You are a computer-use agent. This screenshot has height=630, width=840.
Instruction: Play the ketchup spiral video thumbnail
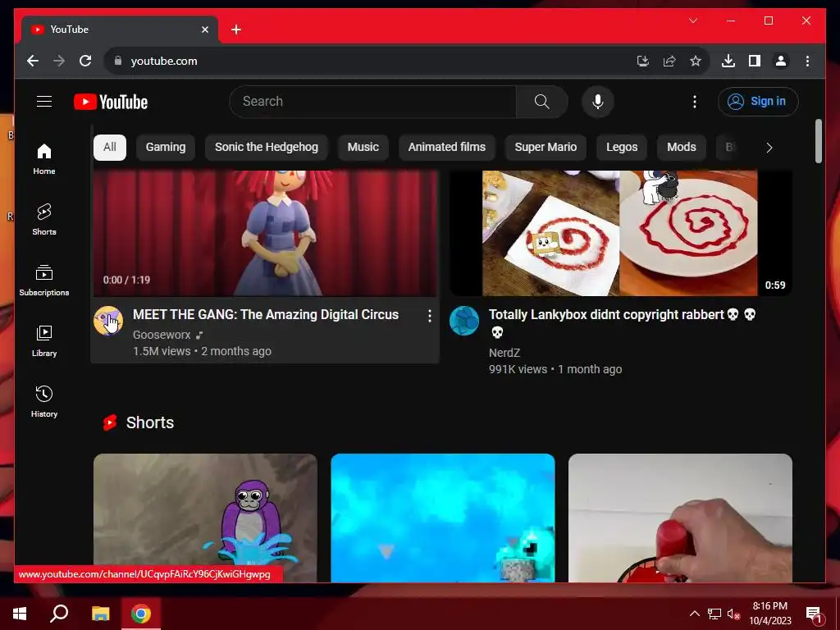(x=620, y=234)
